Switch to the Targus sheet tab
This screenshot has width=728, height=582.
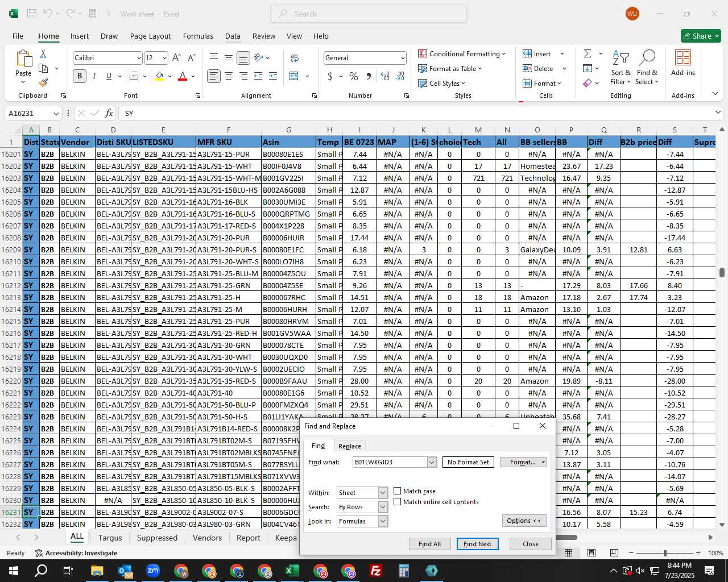pos(110,538)
